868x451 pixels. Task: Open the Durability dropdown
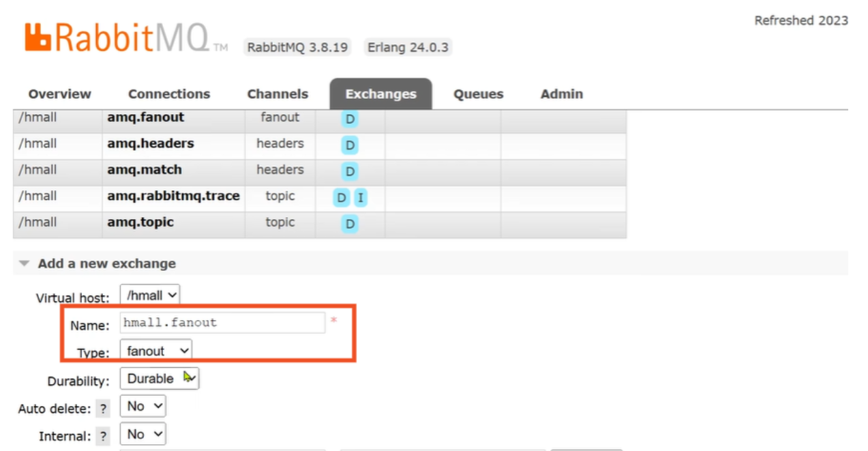pyautogui.click(x=160, y=378)
